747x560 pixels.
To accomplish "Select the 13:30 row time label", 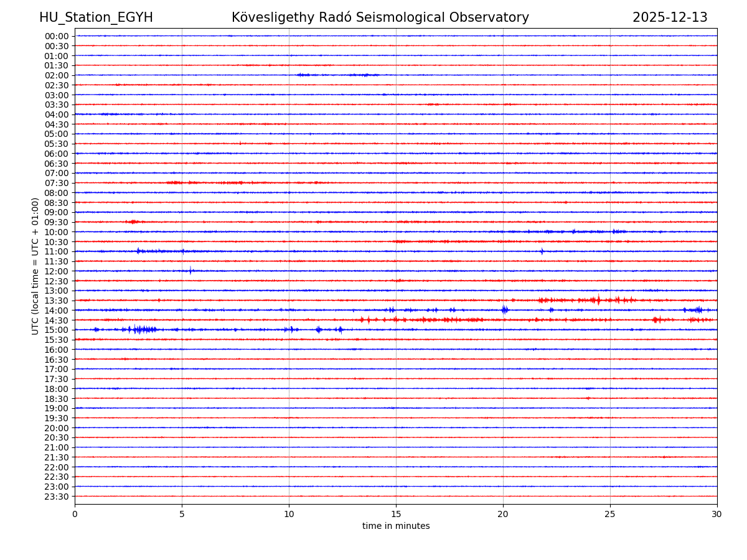I will pyautogui.click(x=57, y=301).
